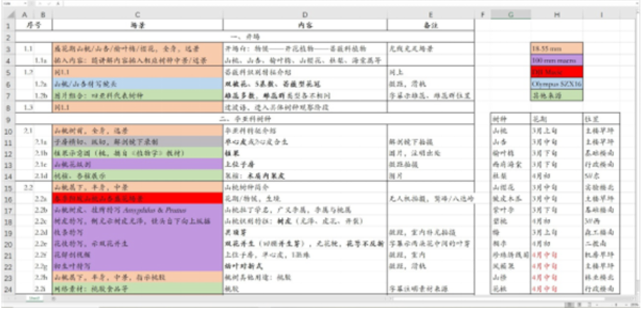
Task: Select the cell containing '2.1d'
Action: pyautogui.click(x=43, y=176)
